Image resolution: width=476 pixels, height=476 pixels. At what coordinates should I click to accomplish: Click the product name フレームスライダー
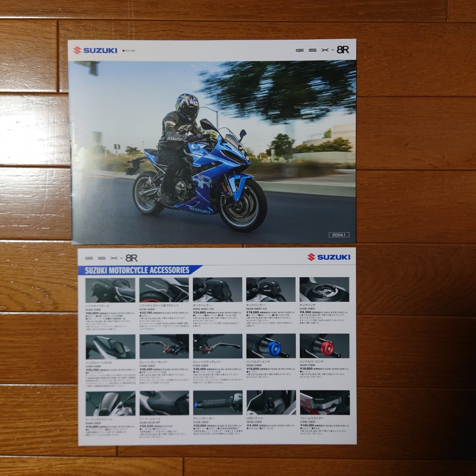tap(313, 419)
